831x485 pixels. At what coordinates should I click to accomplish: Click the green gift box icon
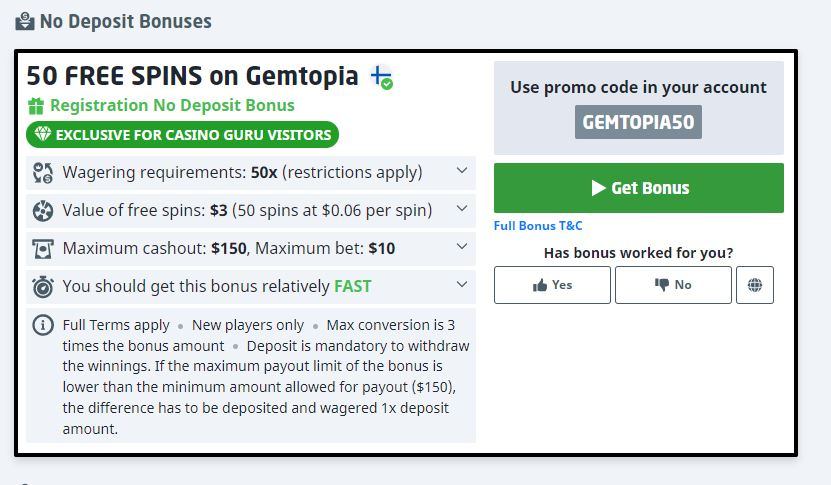click(36, 106)
